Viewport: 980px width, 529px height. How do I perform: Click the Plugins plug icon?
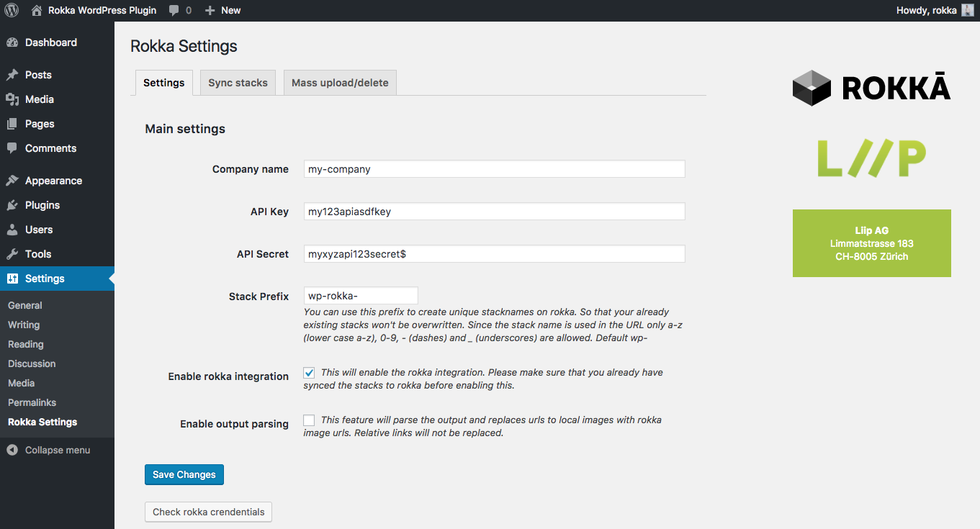point(12,205)
